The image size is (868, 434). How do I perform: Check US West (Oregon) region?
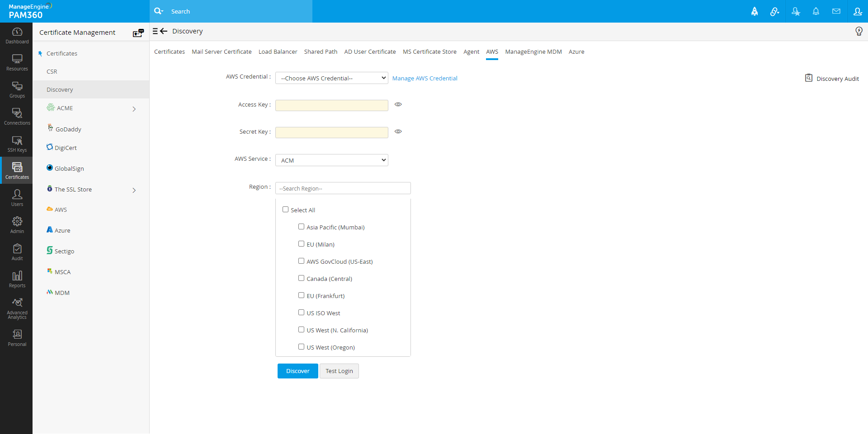coord(301,347)
